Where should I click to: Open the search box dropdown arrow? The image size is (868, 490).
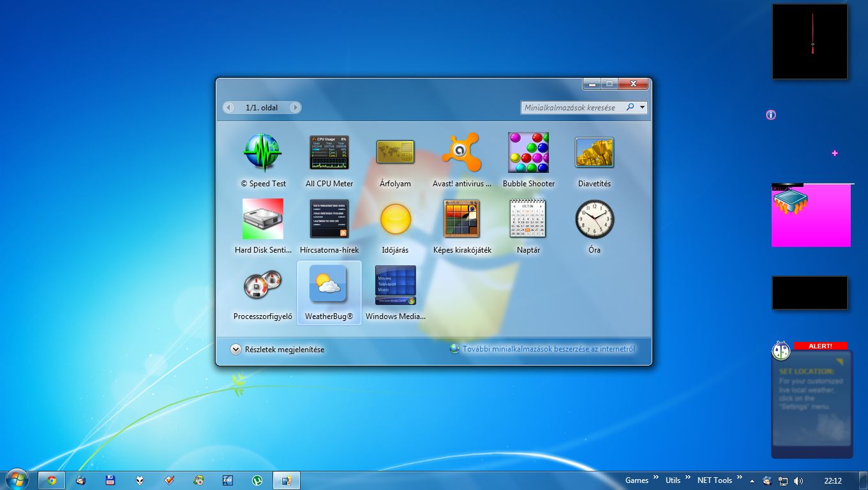[x=642, y=108]
